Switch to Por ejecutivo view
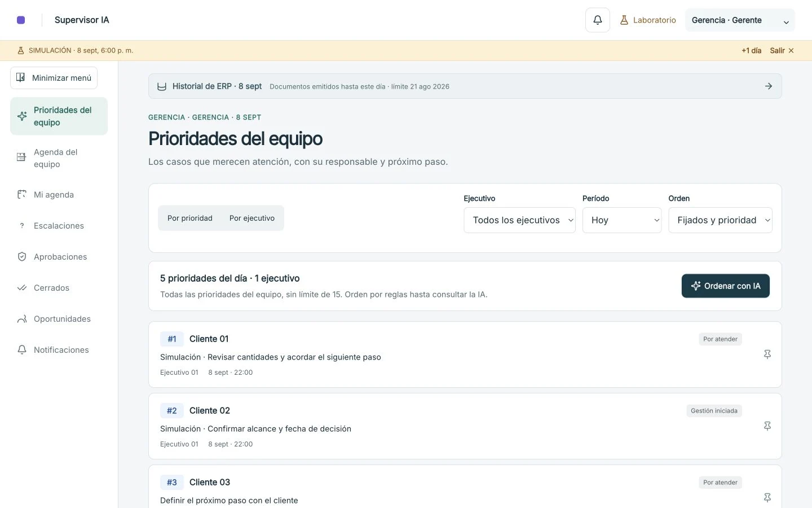The height and width of the screenshot is (508, 812). point(252,218)
